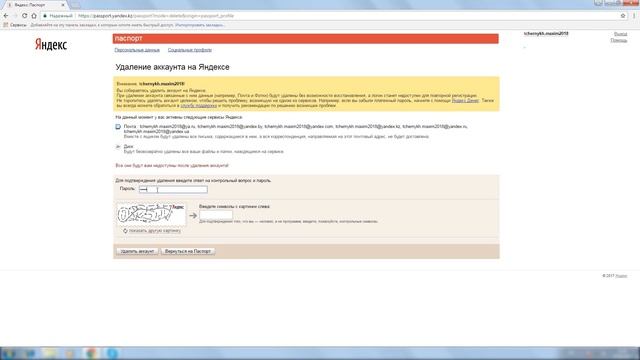
Task: Click the Яндекс logo
Action: coord(51,44)
